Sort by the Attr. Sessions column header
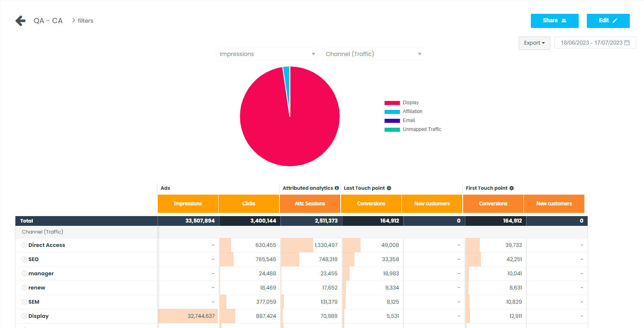The height and width of the screenshot is (328, 644). tap(310, 204)
